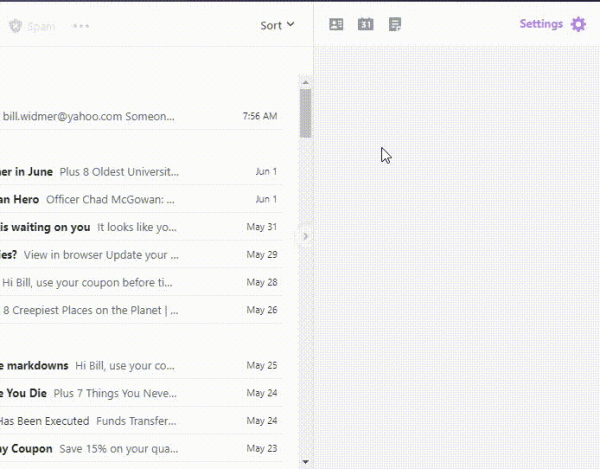Open the "View in browser" May 29 email
The width and height of the screenshot is (600, 469).
click(x=140, y=255)
